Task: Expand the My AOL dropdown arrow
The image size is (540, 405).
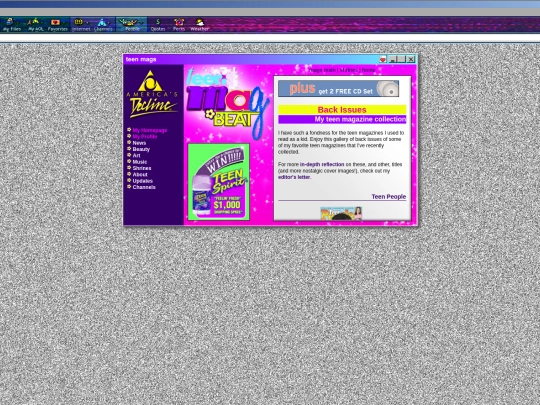Action: pos(42,23)
